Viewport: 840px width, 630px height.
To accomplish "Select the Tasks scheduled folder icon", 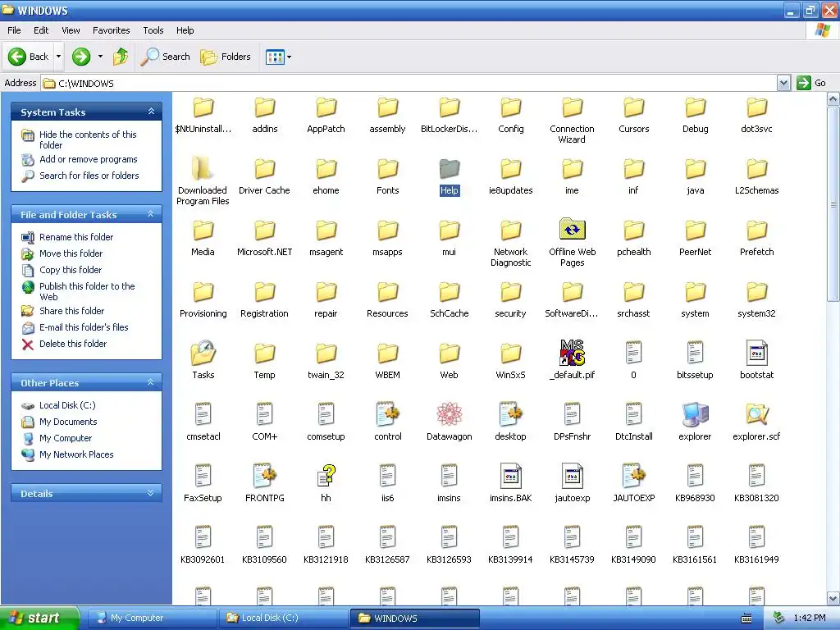I will [203, 353].
